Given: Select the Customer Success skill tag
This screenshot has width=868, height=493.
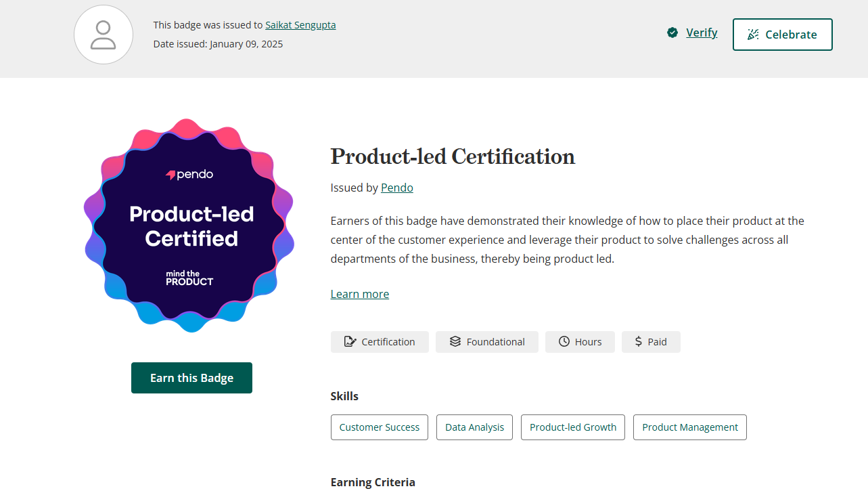Looking at the screenshot, I should pos(380,427).
